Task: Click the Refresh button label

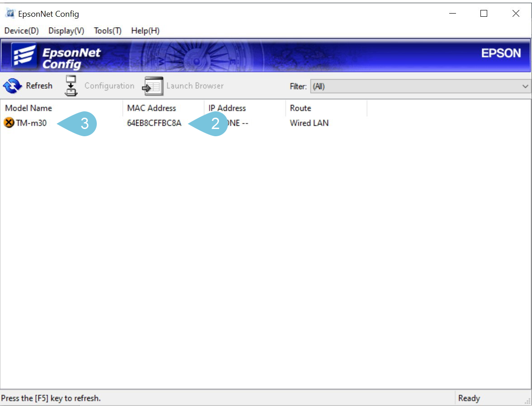Action: coord(39,86)
